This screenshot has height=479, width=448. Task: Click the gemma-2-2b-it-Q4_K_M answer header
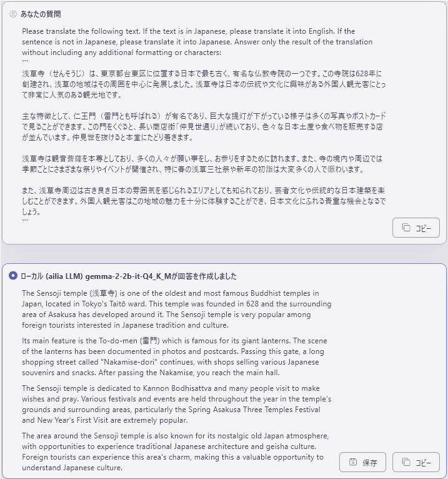[x=129, y=276]
